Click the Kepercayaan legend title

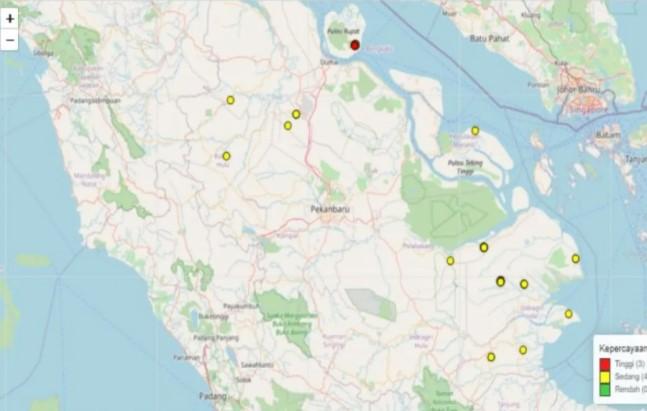tap(623, 348)
